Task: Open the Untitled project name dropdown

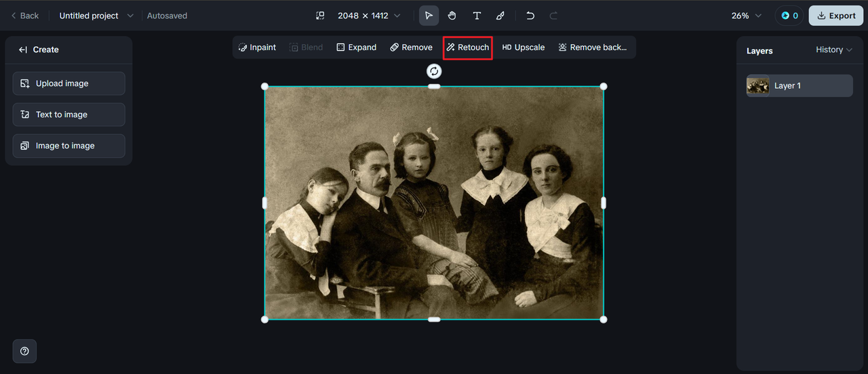Action: tap(96, 16)
